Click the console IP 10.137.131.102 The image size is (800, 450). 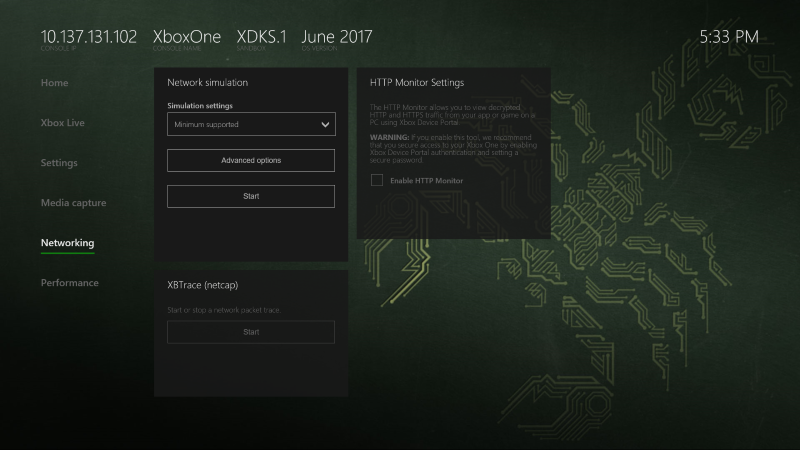89,37
